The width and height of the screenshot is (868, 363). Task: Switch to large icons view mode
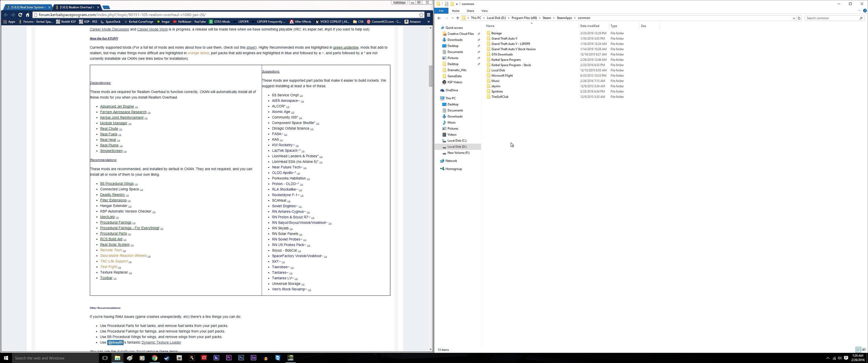pos(864,350)
